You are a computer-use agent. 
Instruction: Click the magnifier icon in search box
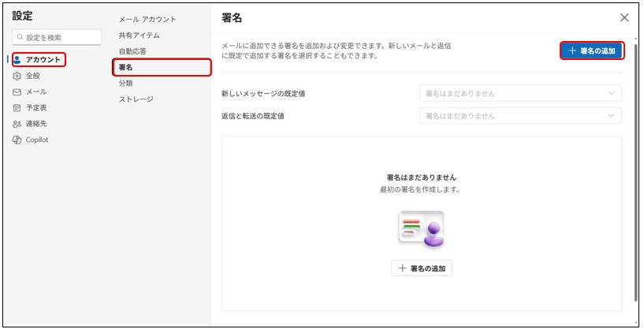point(20,37)
